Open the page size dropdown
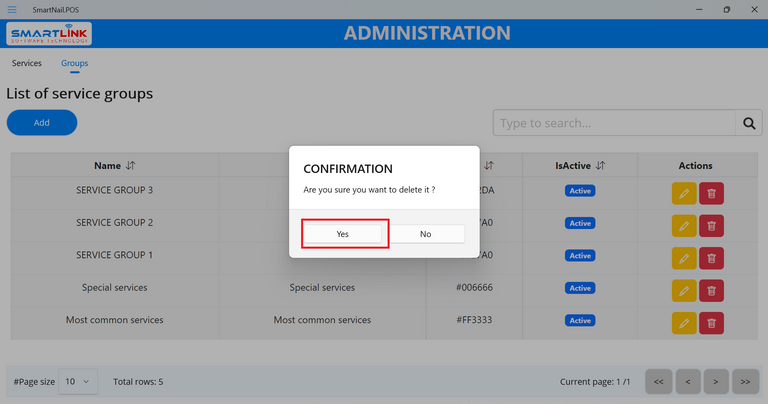Image resolution: width=768 pixels, height=404 pixels. point(77,381)
